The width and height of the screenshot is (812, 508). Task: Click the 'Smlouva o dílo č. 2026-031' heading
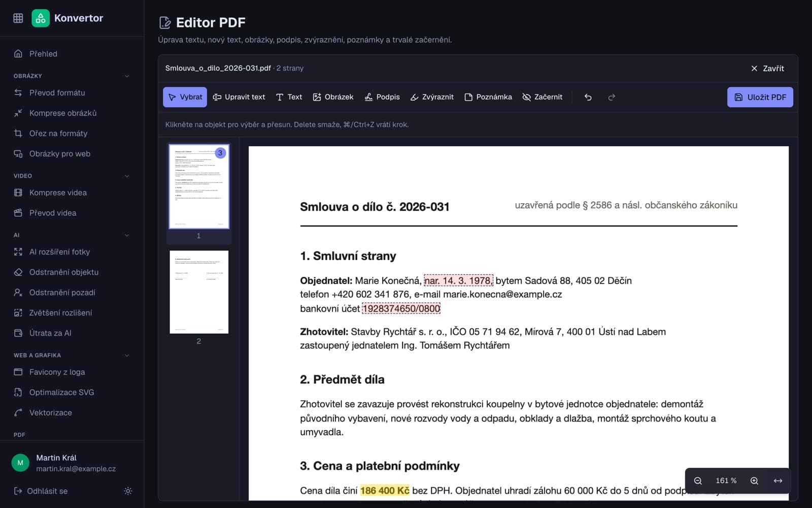pos(375,207)
